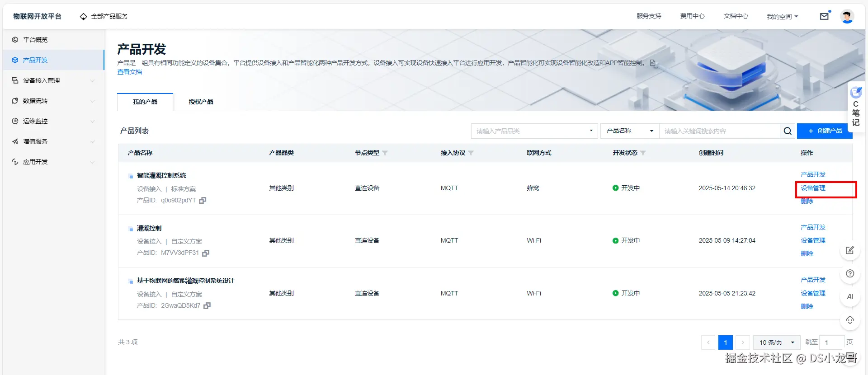Open 产品开发 link for 基于物联网的智能灌溉控制系统设计

813,280
